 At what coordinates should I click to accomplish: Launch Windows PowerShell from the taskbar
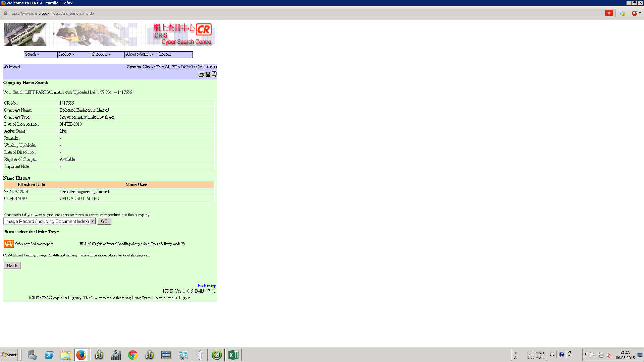(49, 355)
